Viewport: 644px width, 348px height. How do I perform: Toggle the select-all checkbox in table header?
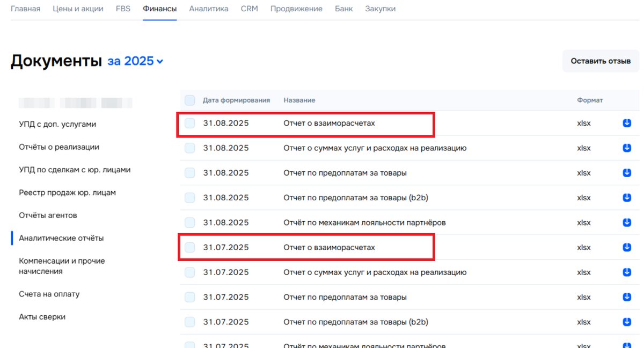click(190, 100)
